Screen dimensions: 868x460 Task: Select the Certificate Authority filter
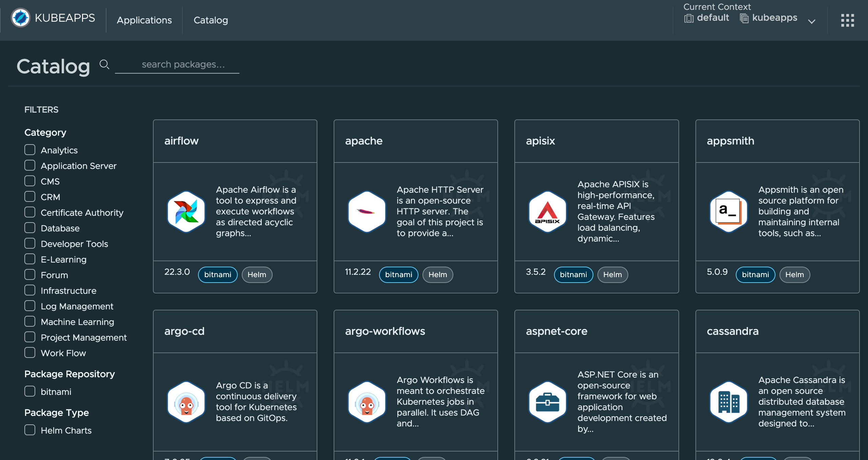(30, 212)
